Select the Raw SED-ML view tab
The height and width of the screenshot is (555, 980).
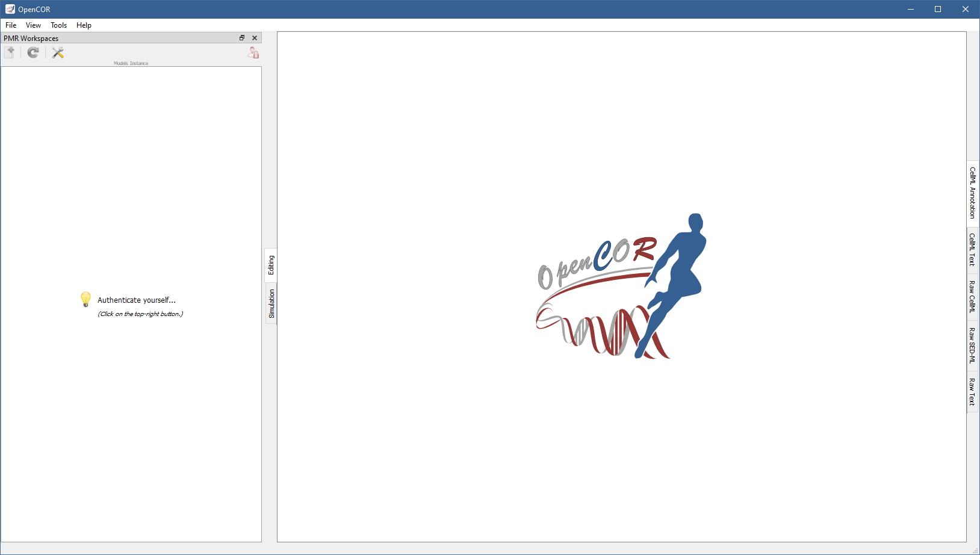click(972, 345)
